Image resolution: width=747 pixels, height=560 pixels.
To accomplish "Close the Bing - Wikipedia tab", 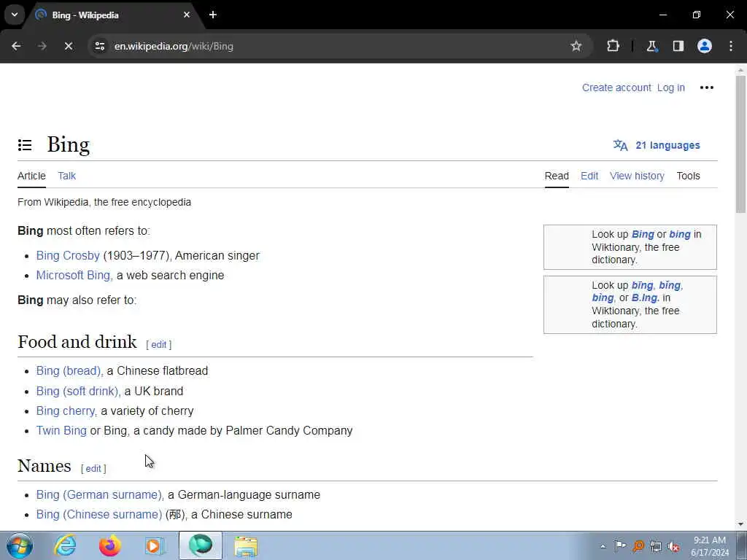I will click(x=187, y=15).
